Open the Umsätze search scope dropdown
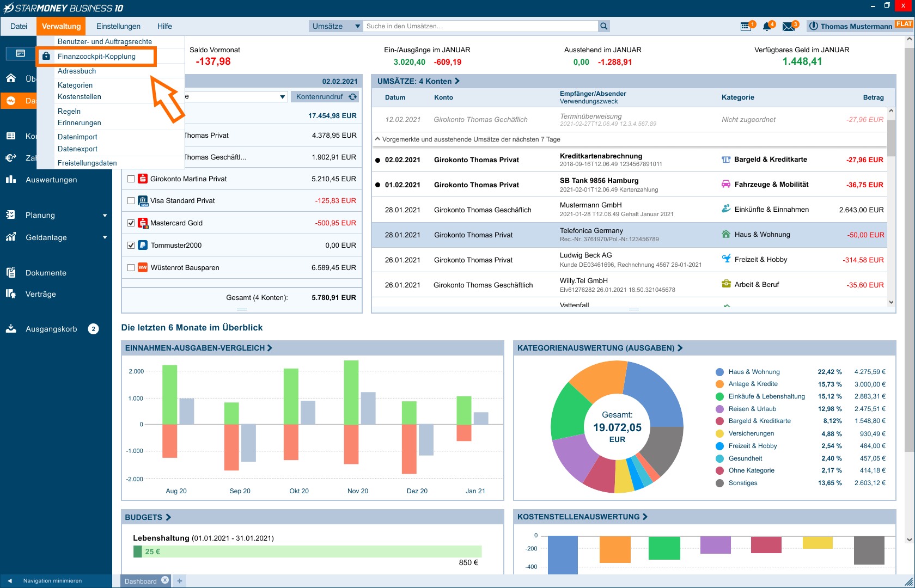The width and height of the screenshot is (915, 588). (335, 26)
